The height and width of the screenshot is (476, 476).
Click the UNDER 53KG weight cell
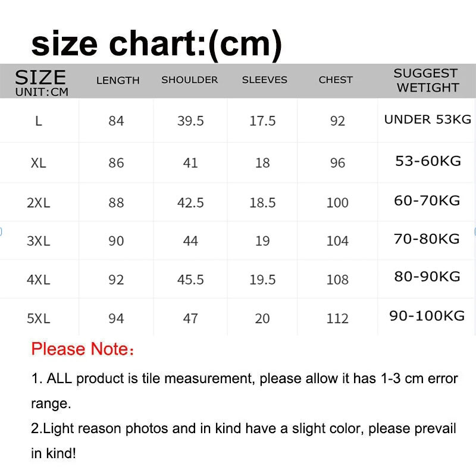pos(427,120)
